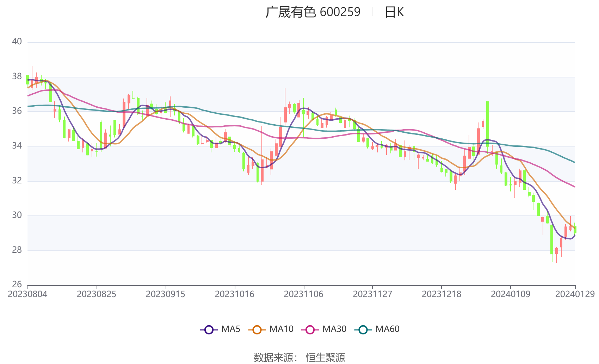
Task: Click the y-axis value 40
Action: click(17, 42)
